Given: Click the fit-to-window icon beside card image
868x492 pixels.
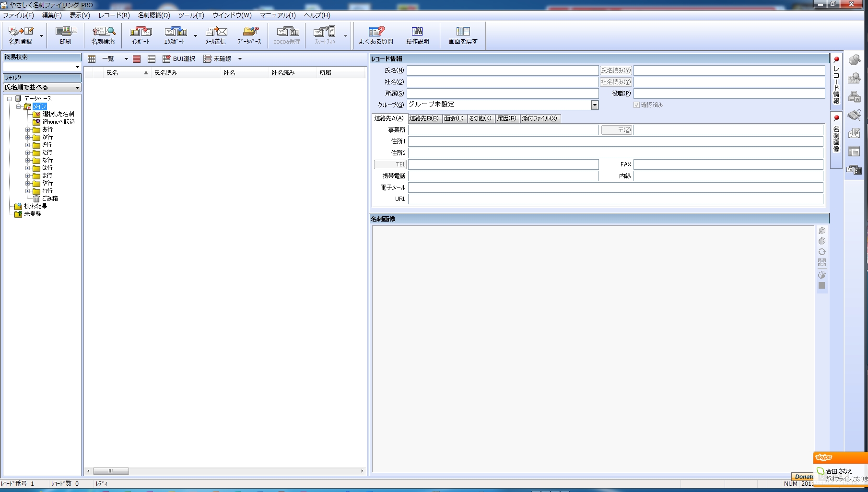Looking at the screenshot, I should coord(822,262).
